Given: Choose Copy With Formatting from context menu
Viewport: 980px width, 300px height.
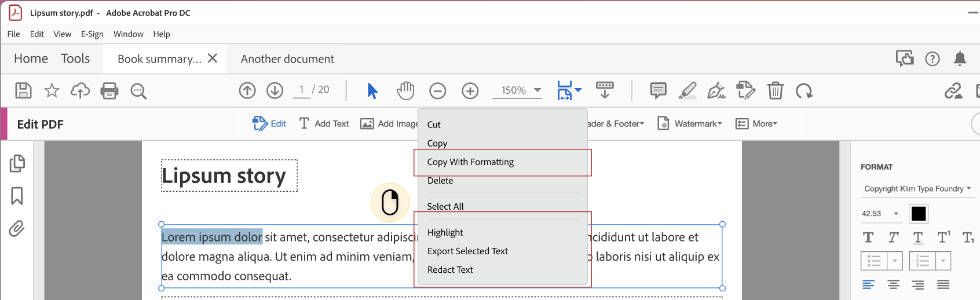Looking at the screenshot, I should pos(470,162).
